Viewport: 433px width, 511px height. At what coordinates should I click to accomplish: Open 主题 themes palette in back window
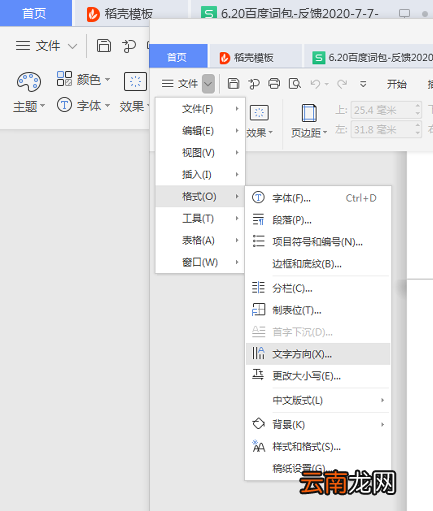point(29,92)
